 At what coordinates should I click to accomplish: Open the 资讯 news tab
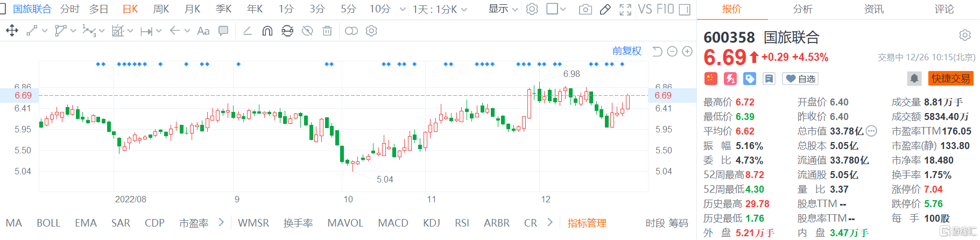[x=873, y=9]
